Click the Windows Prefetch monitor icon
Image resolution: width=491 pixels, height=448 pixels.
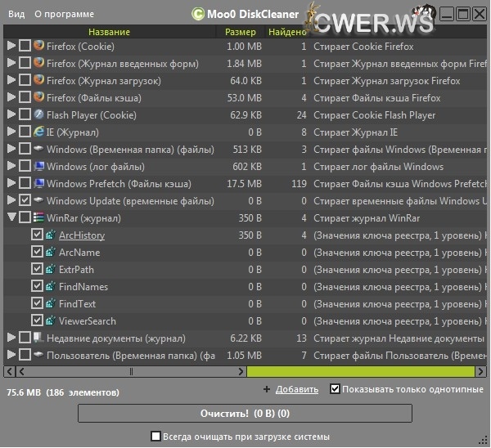[x=38, y=184]
